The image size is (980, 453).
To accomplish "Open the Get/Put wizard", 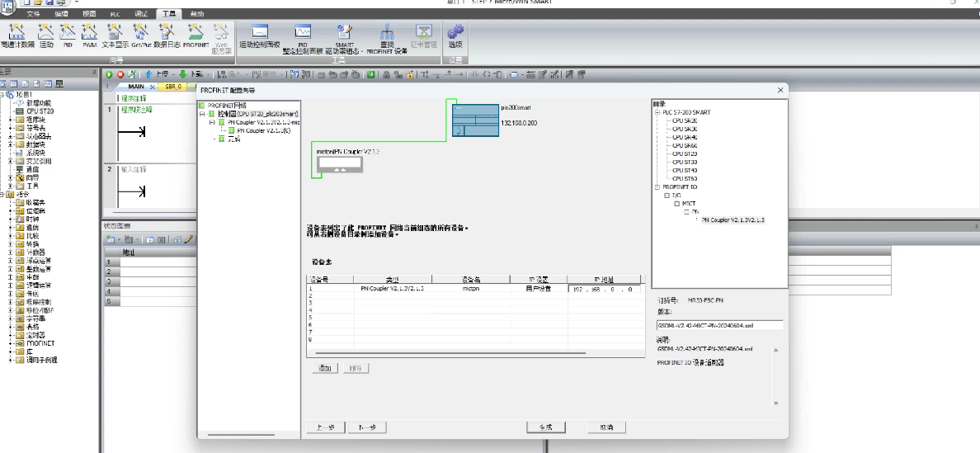I will [x=141, y=35].
